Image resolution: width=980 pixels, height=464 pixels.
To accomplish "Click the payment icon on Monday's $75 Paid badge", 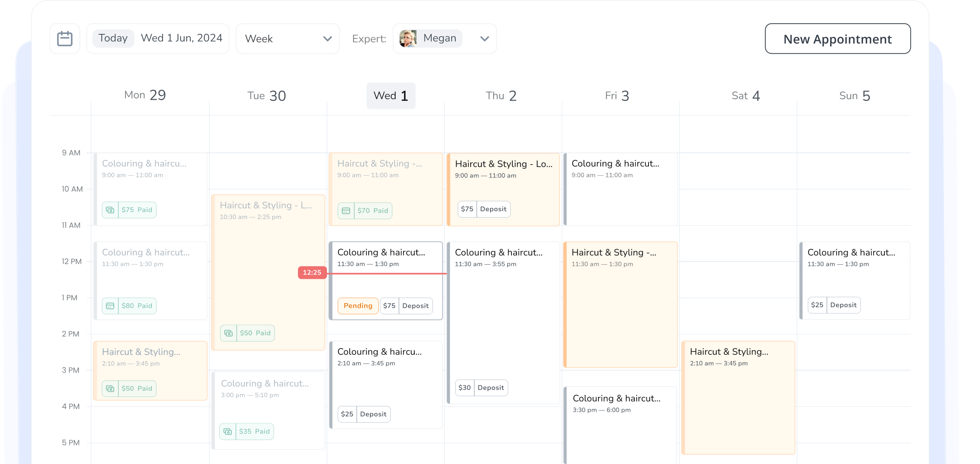I will pos(110,210).
